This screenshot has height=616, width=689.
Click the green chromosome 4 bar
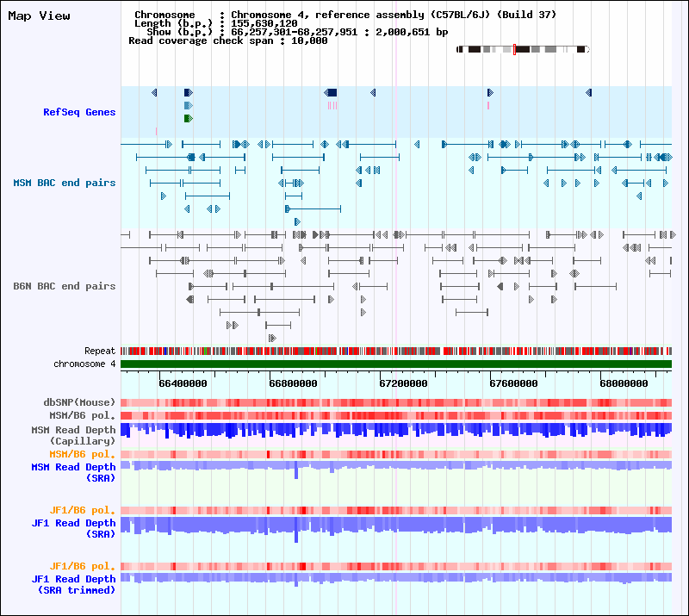(x=396, y=364)
